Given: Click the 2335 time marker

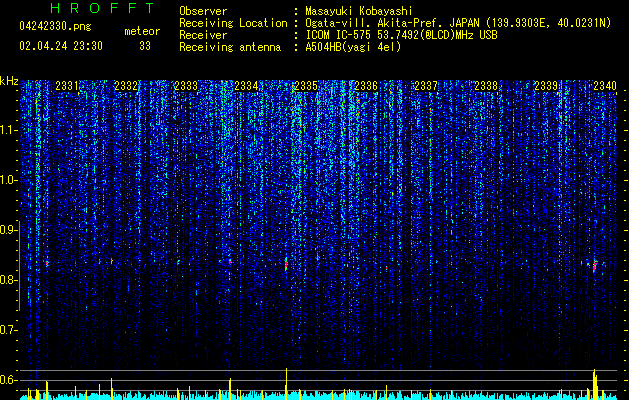Looking at the screenshot, I should click(306, 86).
